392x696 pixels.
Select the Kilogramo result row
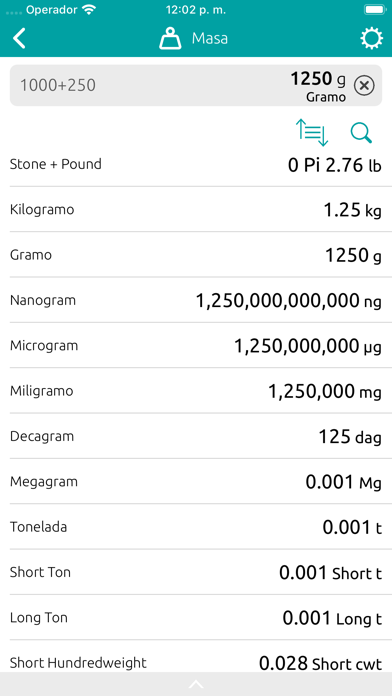[196, 210]
